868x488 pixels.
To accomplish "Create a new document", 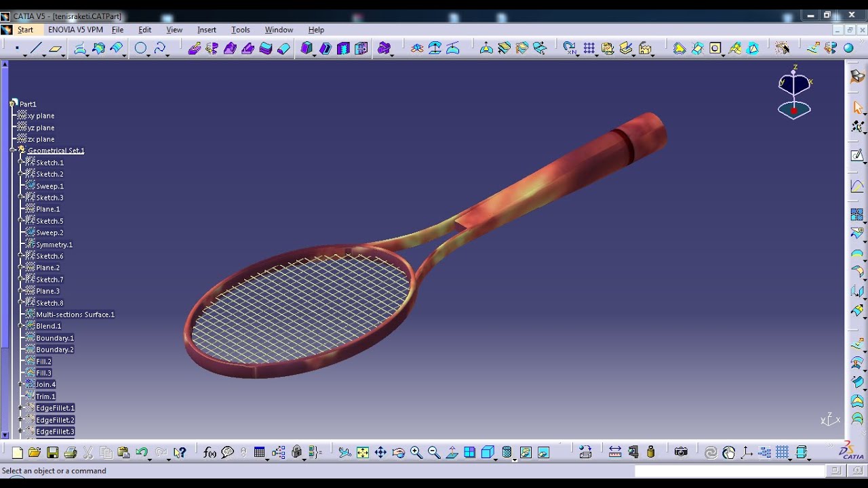I will click(18, 453).
